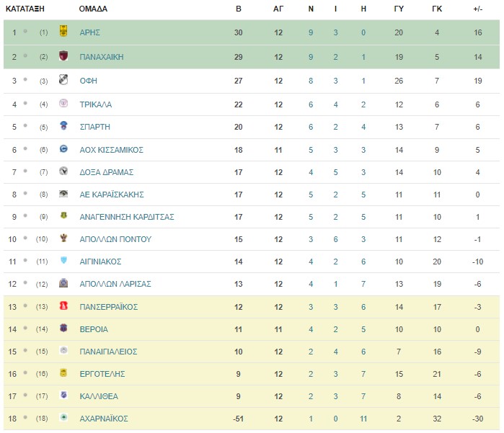
Task: Open the ΤΡΙΚΑΛΑ team link
Action: pos(96,104)
